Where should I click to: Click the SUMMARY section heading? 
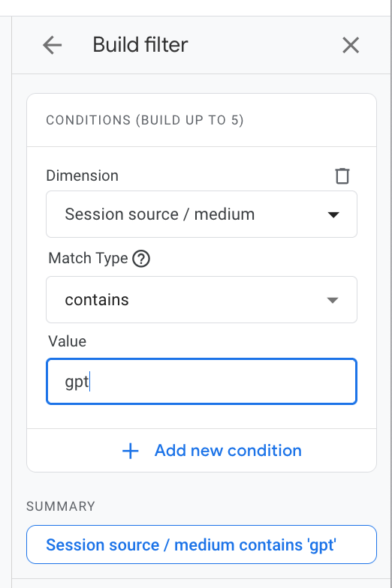pos(60,506)
